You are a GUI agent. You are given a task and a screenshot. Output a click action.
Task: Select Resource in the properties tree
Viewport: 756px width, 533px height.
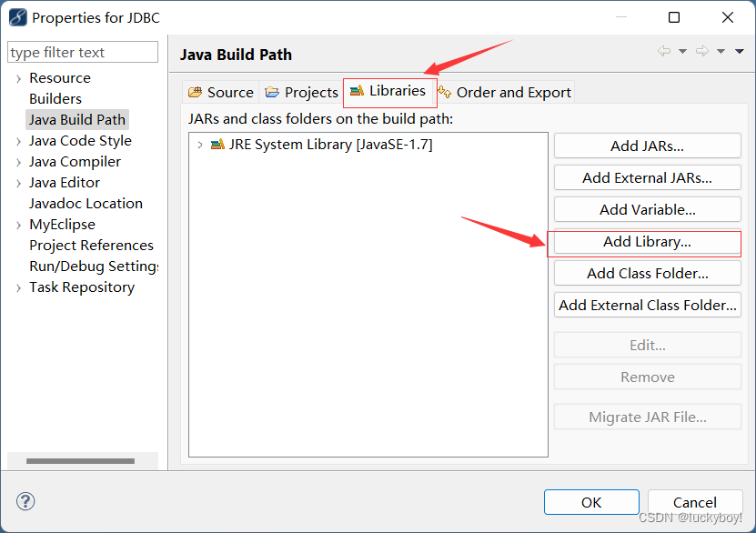tap(60, 77)
